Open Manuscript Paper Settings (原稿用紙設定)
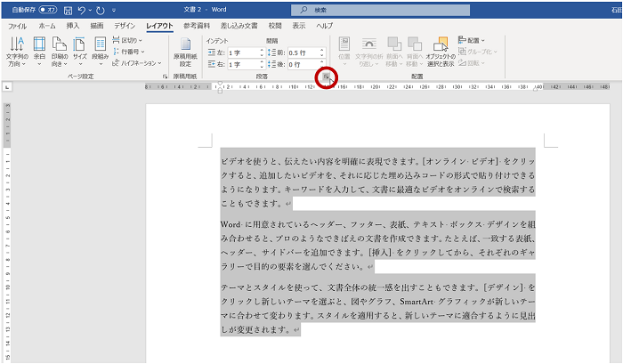Screen dimensions: 623x364 (186, 53)
